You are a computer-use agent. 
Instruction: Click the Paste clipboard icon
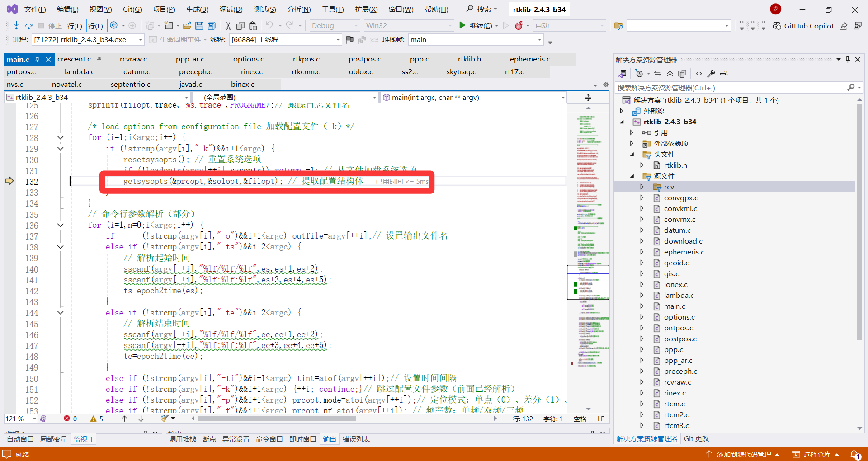pos(253,26)
